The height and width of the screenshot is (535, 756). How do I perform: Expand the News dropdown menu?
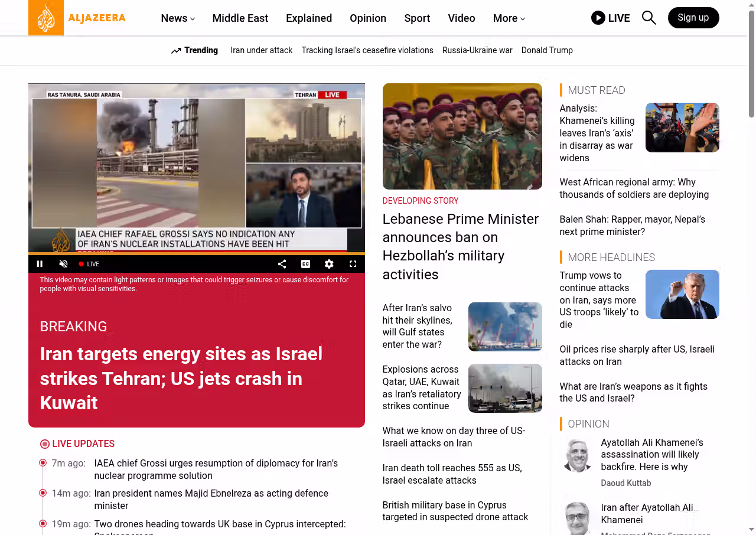178,18
